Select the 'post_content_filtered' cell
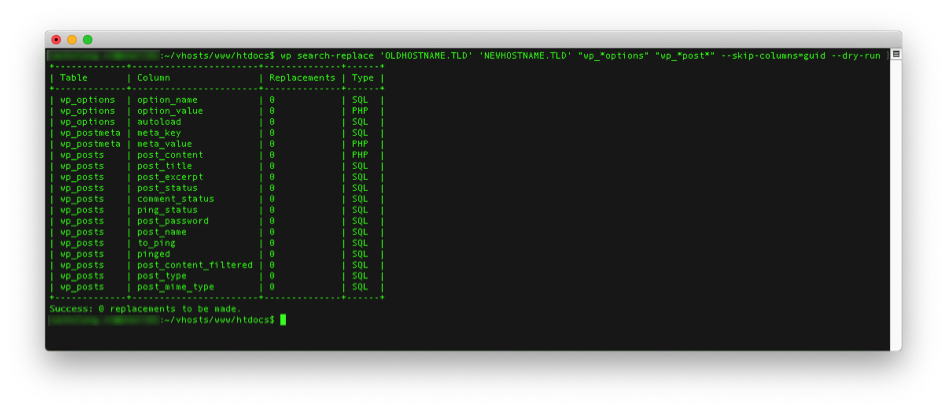 point(194,265)
